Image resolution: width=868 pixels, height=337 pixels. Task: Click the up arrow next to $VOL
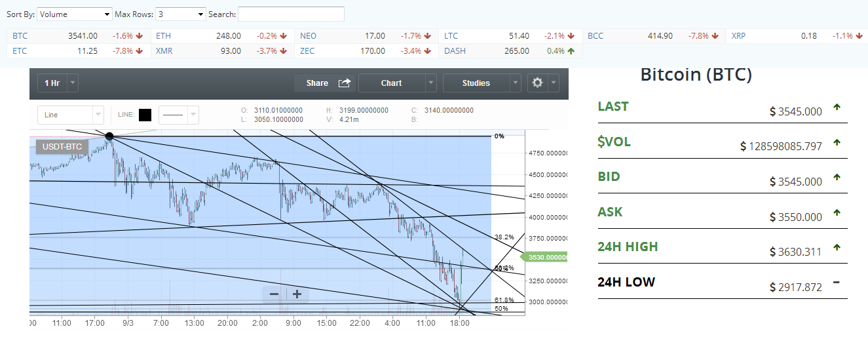point(837,142)
